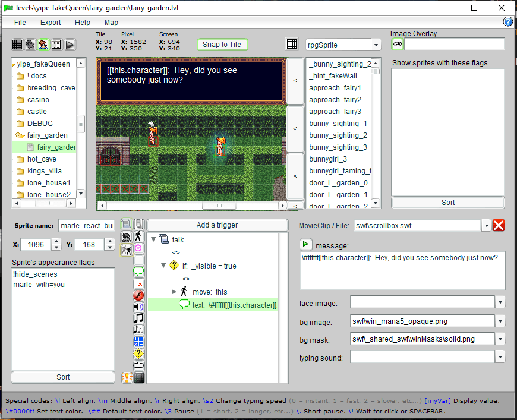Expand the move: this action

pyautogui.click(x=174, y=292)
